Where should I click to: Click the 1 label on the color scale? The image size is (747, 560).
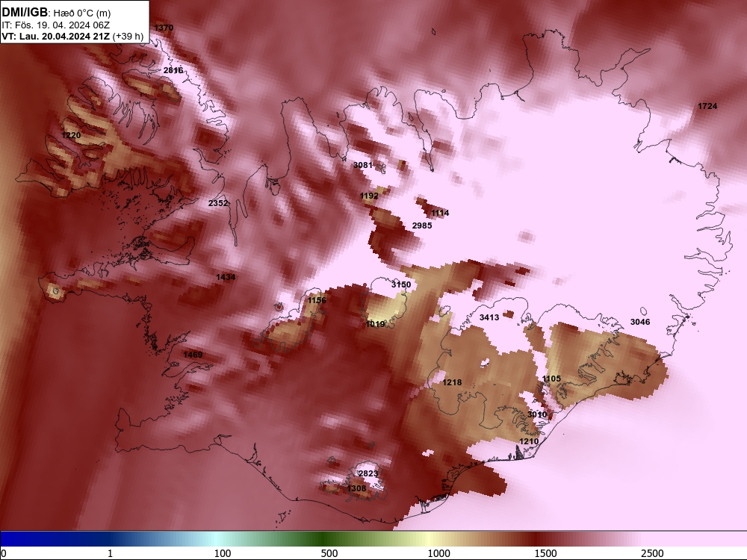coord(110,553)
